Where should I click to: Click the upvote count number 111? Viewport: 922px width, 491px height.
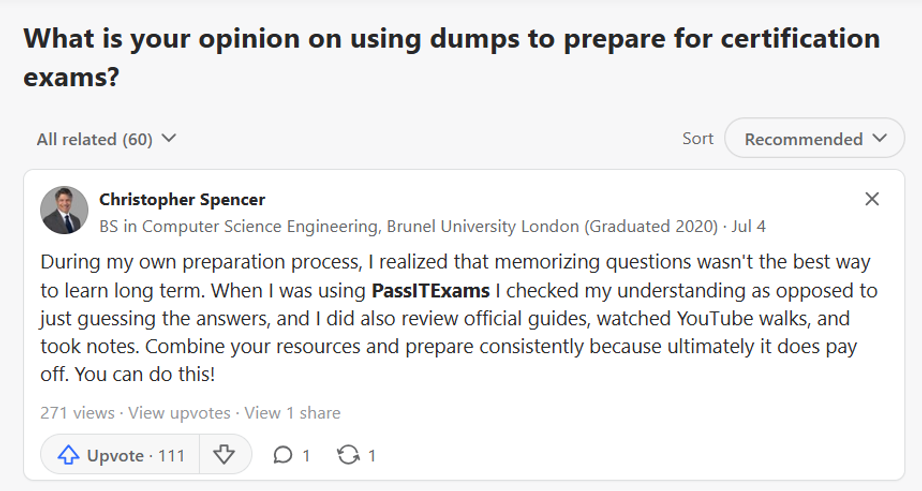click(171, 455)
